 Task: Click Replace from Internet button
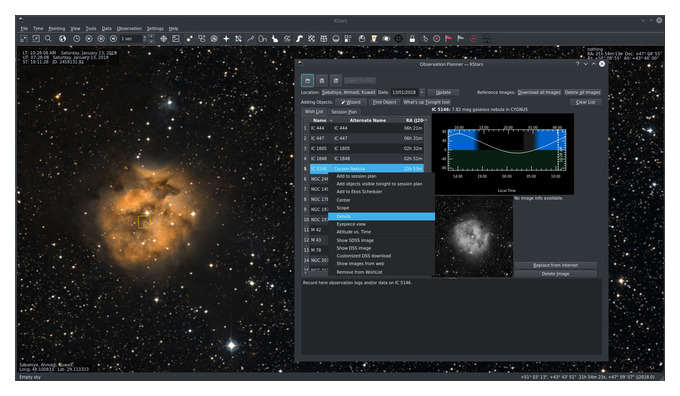pos(555,265)
